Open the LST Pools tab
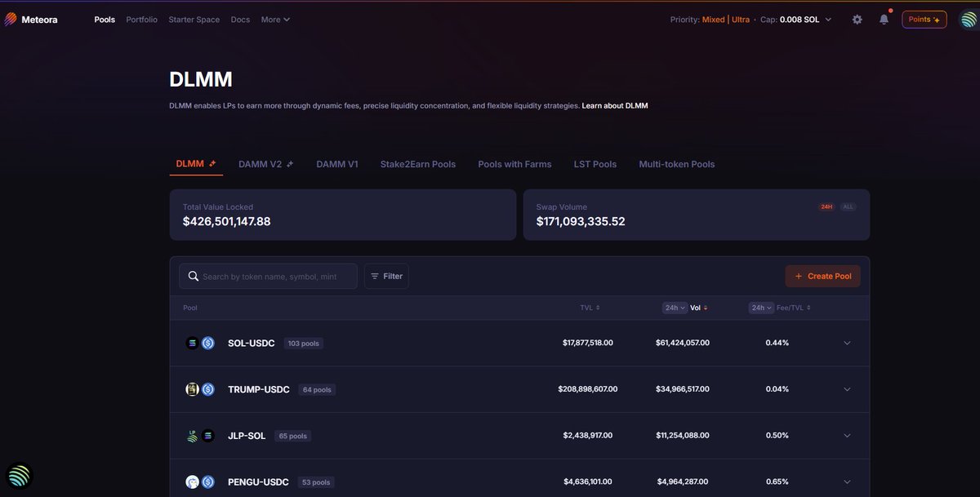 click(x=595, y=163)
